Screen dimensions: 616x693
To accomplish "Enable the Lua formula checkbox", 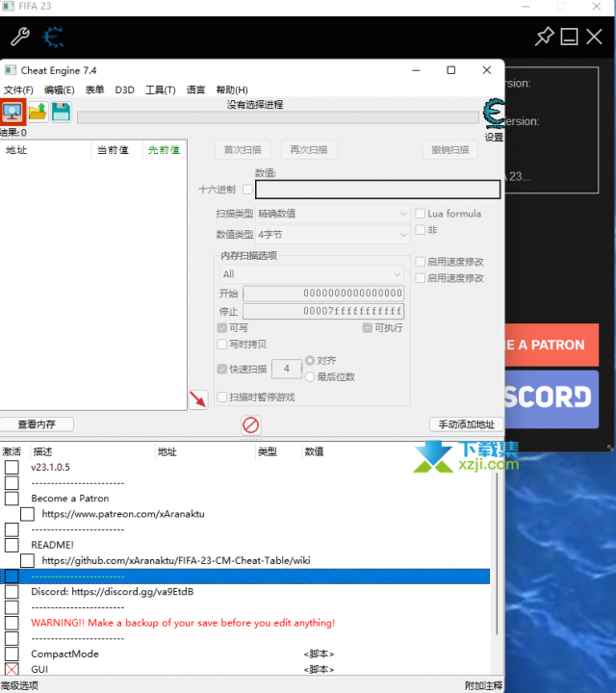I will tap(421, 214).
